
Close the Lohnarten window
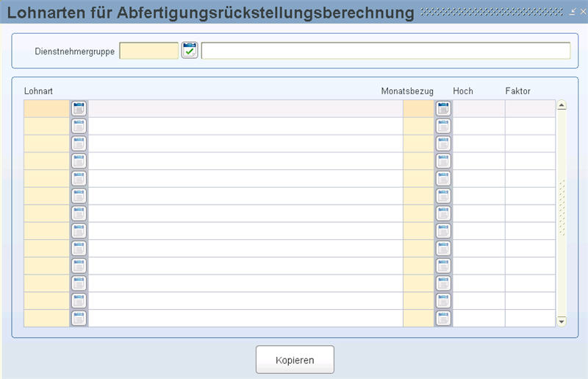coord(583,12)
